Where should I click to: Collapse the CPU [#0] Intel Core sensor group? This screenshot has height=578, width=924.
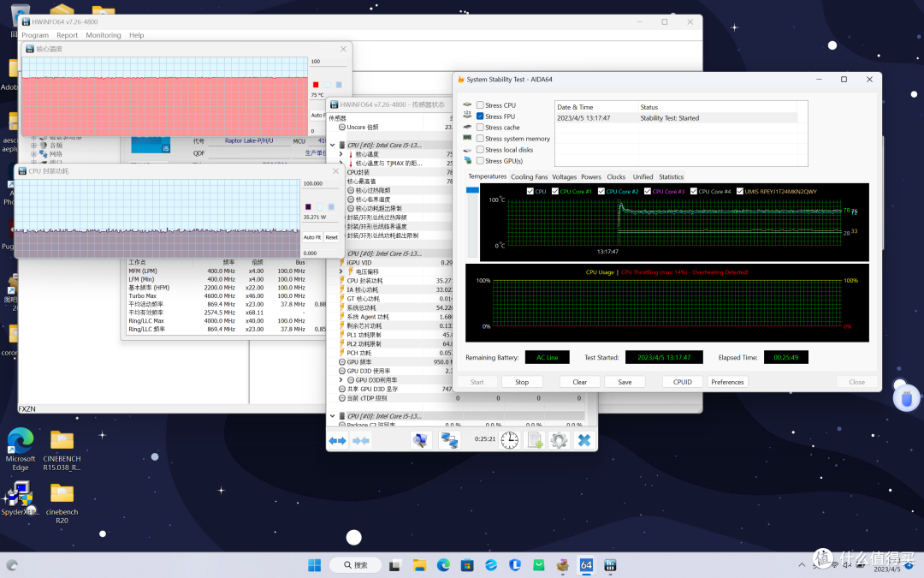[334, 146]
